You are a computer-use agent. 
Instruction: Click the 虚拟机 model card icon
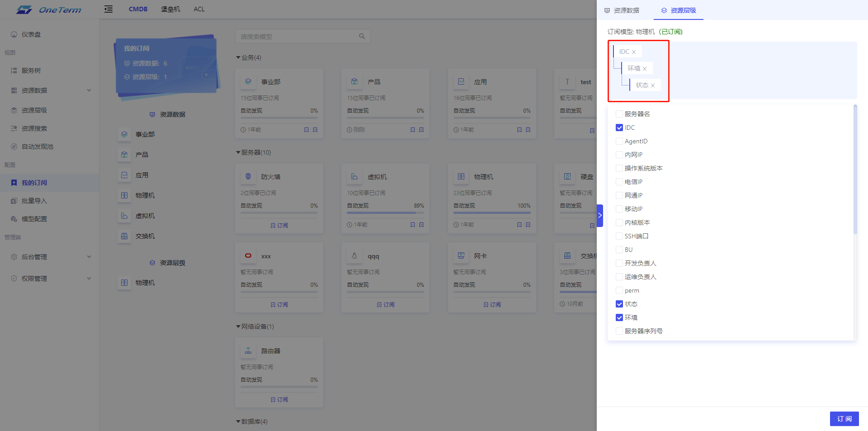tap(354, 177)
